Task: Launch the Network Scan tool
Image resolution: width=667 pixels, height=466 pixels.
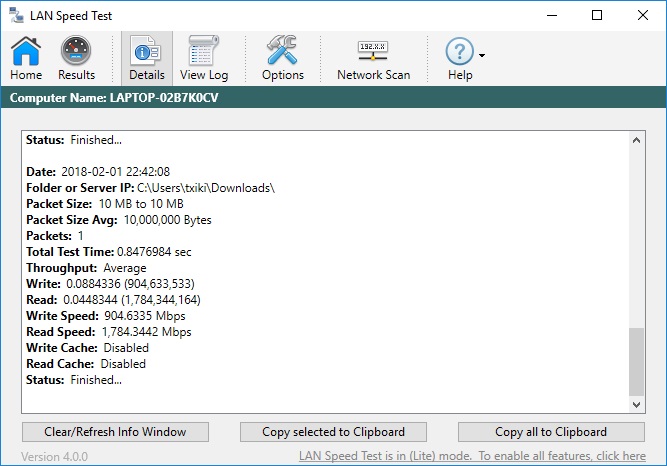Action: [x=373, y=58]
